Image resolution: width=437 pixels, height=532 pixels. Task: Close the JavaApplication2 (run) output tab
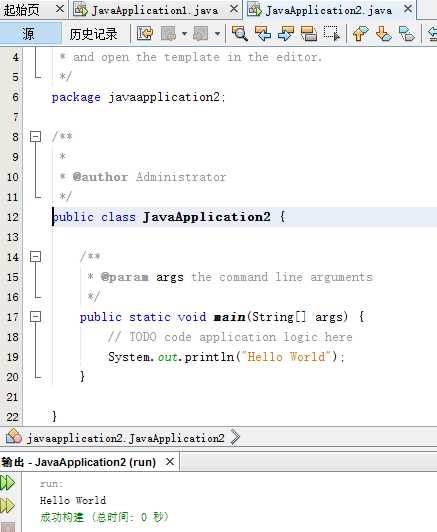point(170,461)
